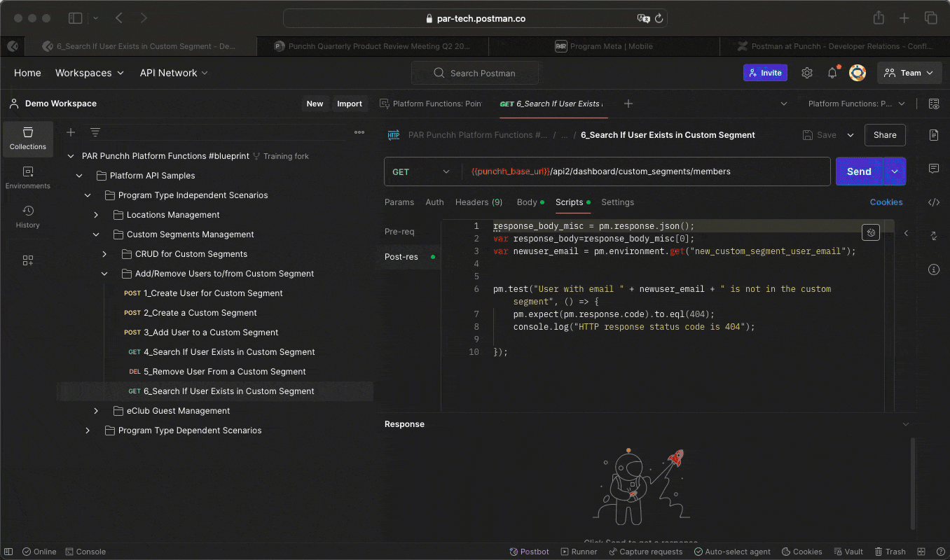
Task: Open the configure workspace sidebar grid icon
Action: [28, 260]
